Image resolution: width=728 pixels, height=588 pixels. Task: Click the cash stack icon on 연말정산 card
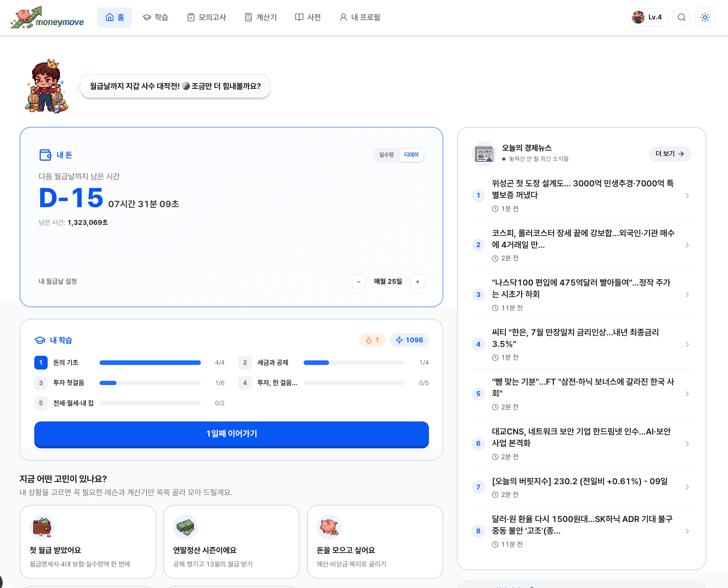pyautogui.click(x=185, y=527)
